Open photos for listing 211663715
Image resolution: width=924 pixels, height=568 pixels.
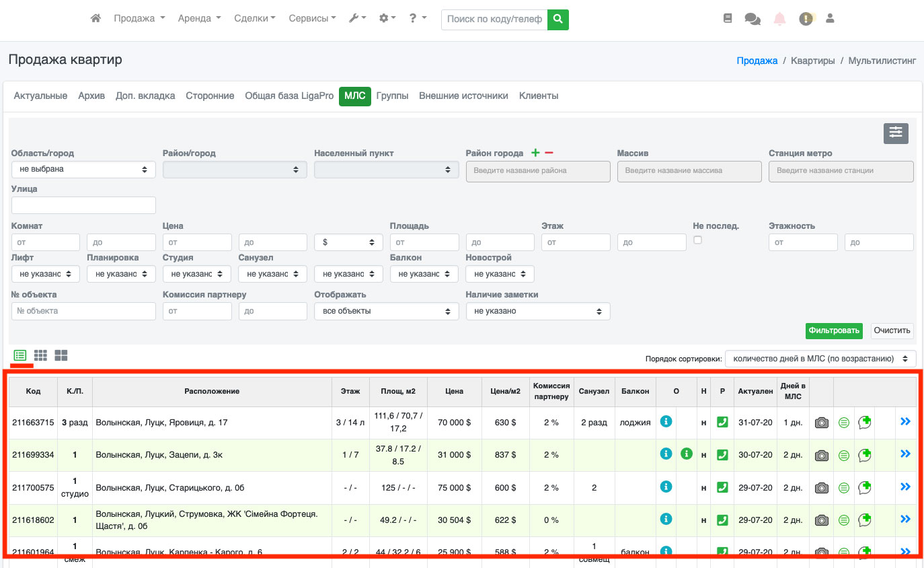[821, 423]
